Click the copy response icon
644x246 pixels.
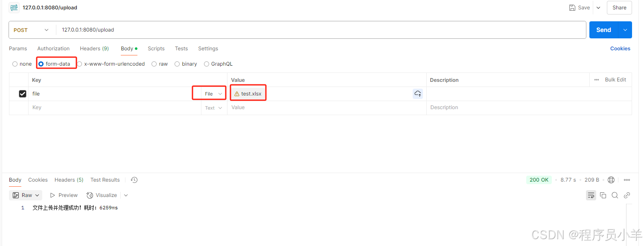[x=603, y=195]
